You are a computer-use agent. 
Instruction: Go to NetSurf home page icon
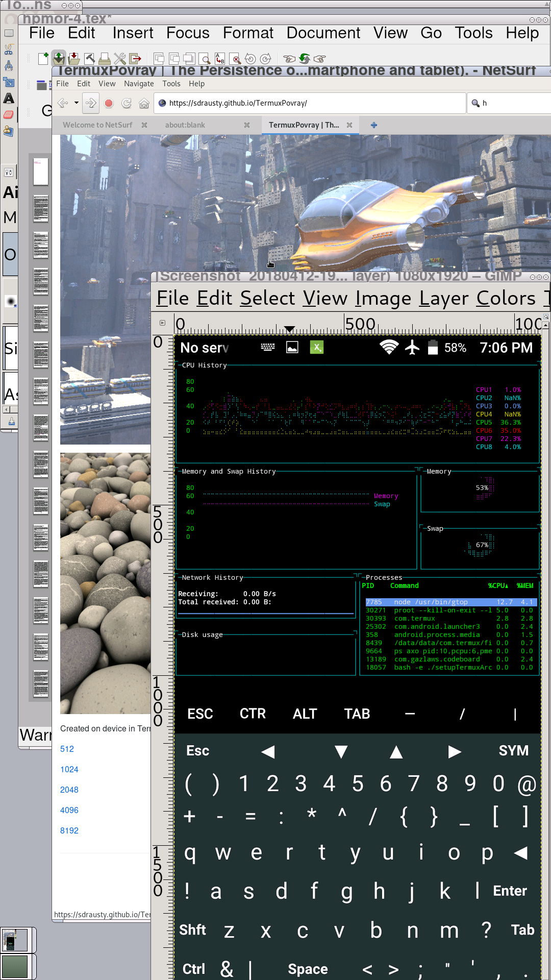tap(144, 103)
